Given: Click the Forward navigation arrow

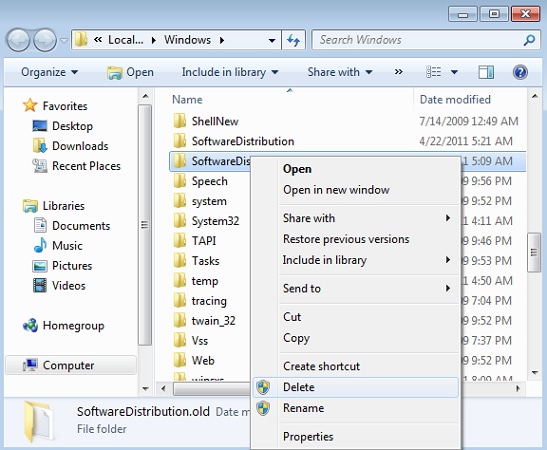Looking at the screenshot, I should (45, 40).
